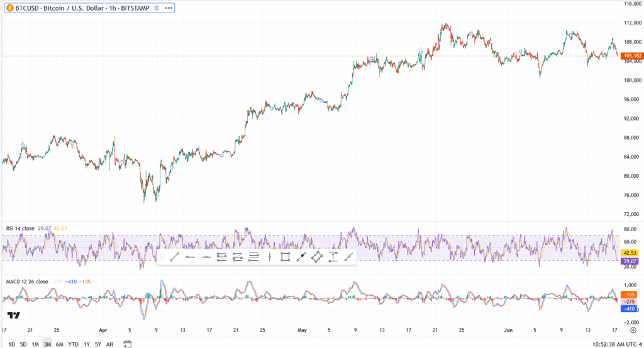
Task: Select the Rectangle shape tool
Action: tap(285, 257)
